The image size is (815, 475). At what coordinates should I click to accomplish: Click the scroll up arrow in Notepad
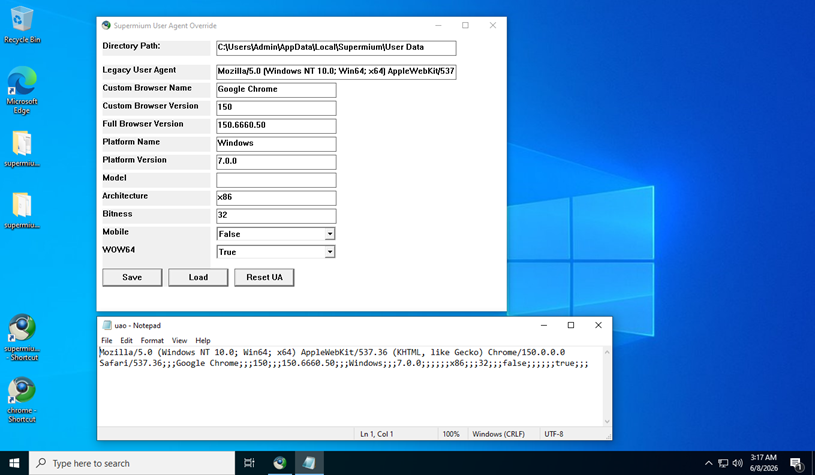(x=607, y=352)
